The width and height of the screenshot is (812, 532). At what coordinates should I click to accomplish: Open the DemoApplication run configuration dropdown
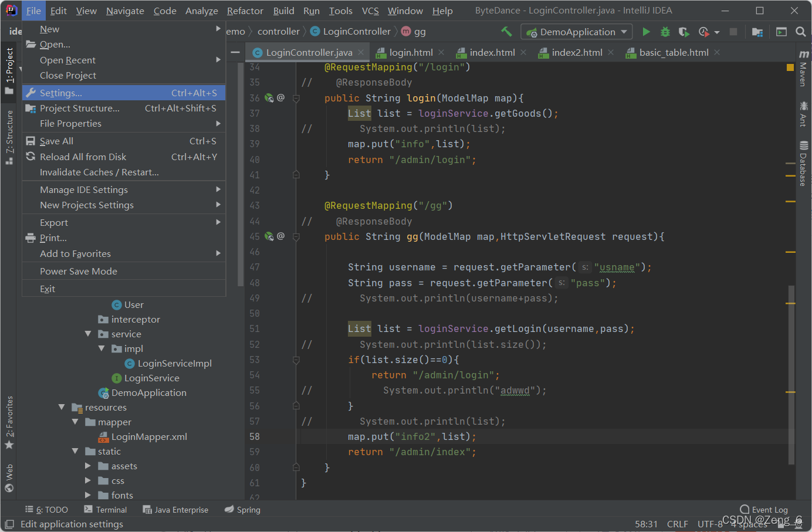click(577, 32)
